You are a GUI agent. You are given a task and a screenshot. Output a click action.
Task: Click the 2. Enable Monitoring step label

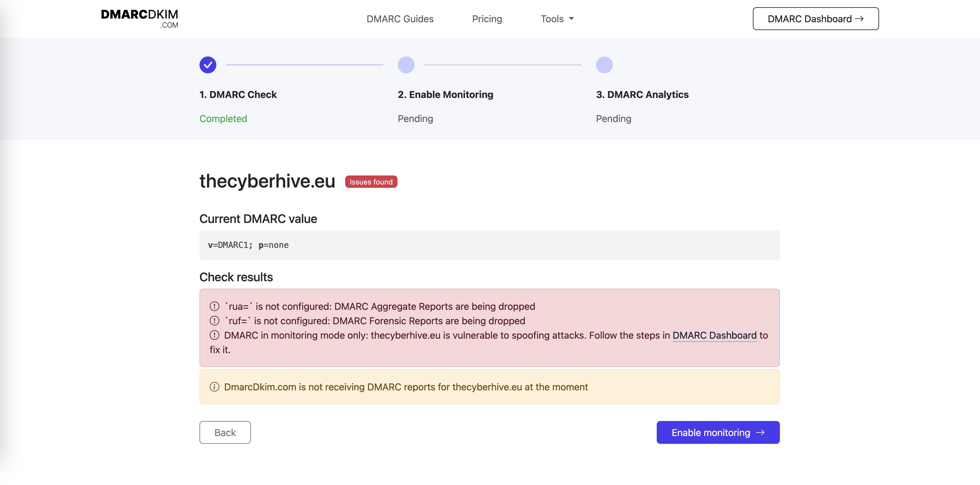coord(445,94)
